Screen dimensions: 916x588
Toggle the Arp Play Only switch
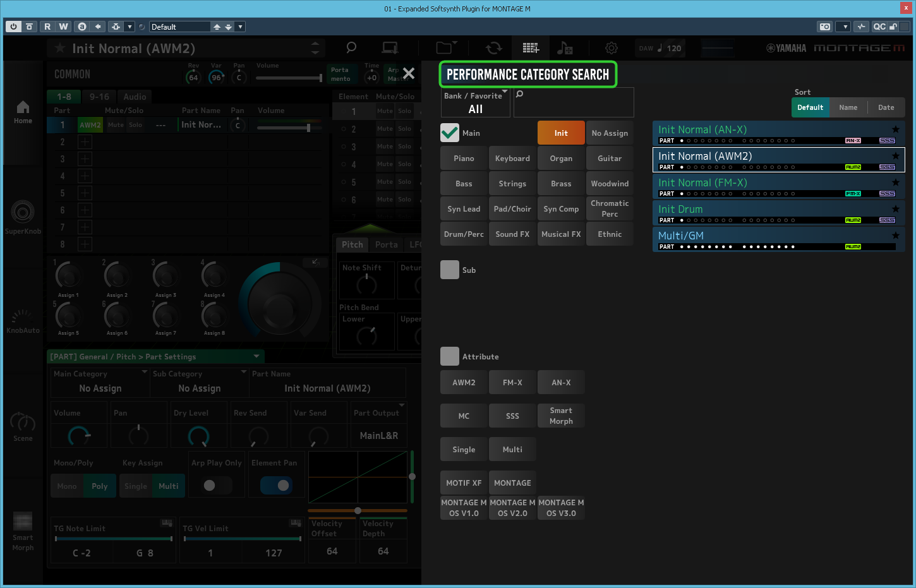pyautogui.click(x=217, y=485)
